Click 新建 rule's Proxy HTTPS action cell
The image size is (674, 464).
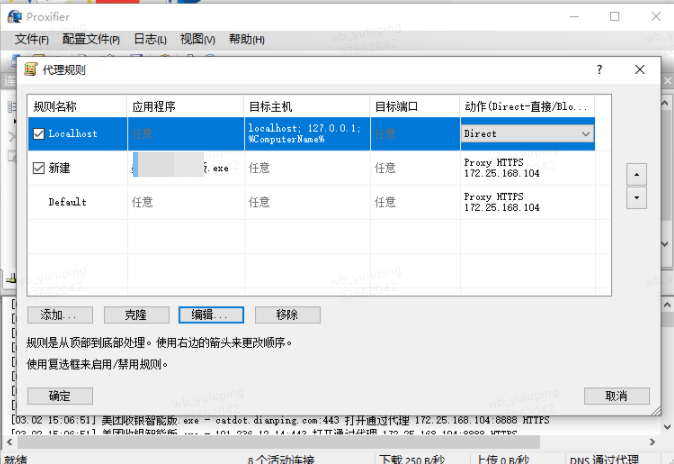527,168
